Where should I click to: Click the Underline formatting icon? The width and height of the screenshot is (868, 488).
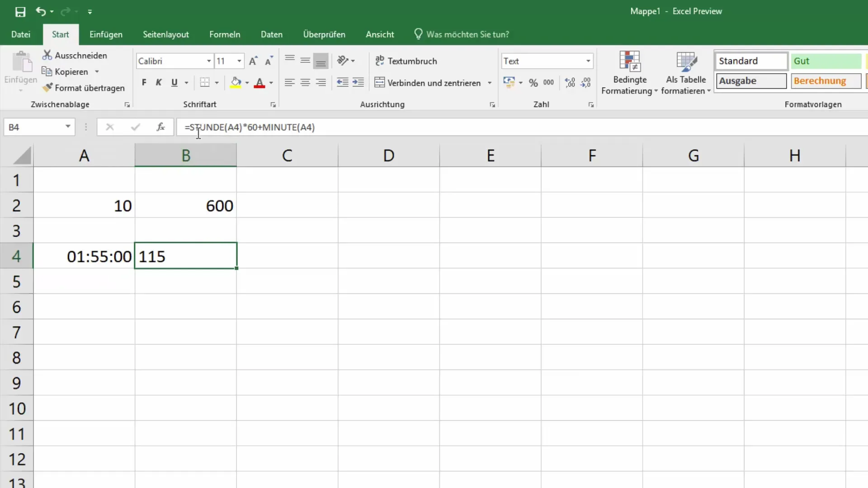tap(174, 82)
